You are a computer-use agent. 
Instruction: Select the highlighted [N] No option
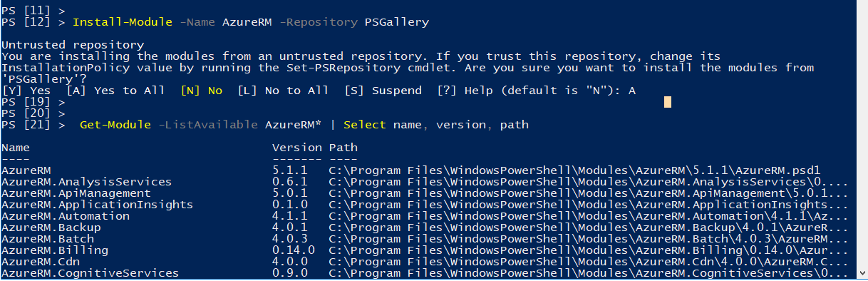coord(201,91)
